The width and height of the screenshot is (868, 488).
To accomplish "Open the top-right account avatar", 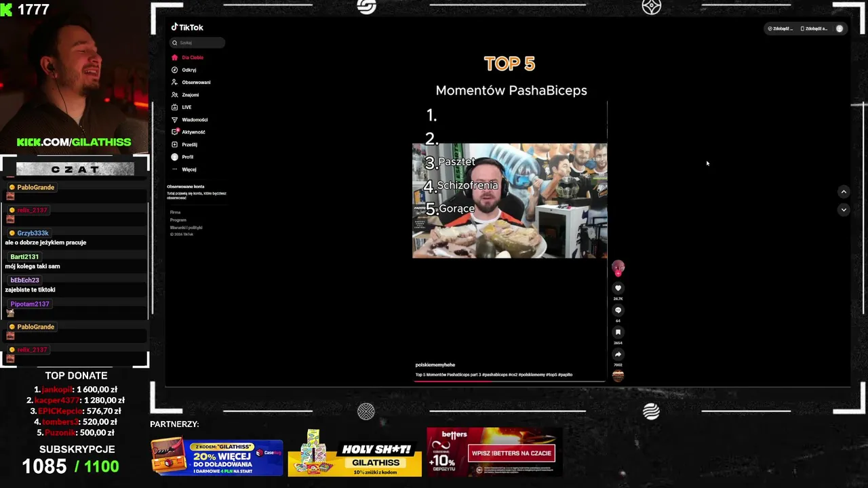I will [x=840, y=28].
